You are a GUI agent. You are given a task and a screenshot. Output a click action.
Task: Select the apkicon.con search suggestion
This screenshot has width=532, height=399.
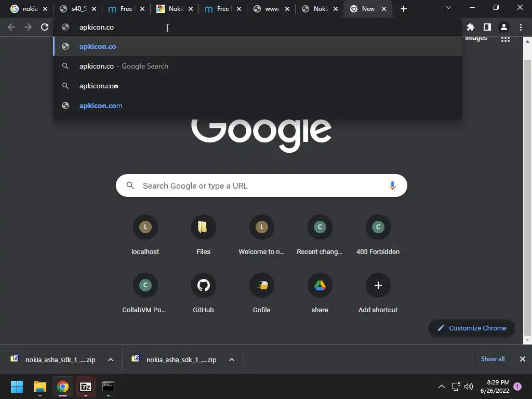tap(258, 86)
